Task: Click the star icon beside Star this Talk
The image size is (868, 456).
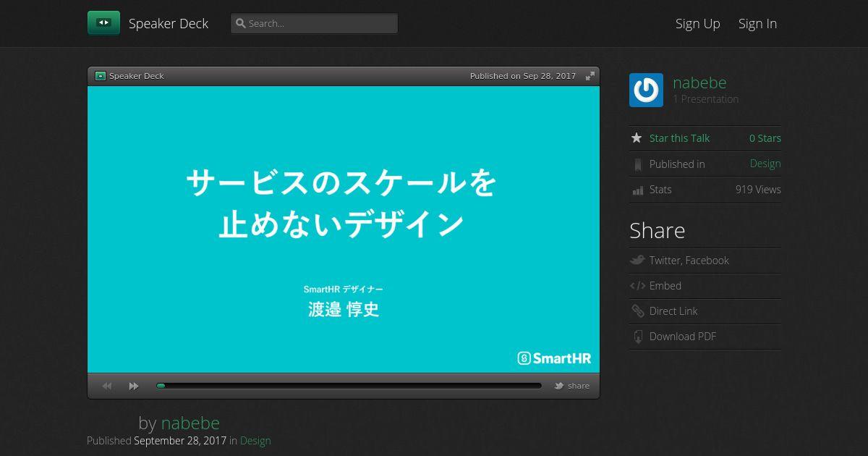Action: tap(637, 138)
